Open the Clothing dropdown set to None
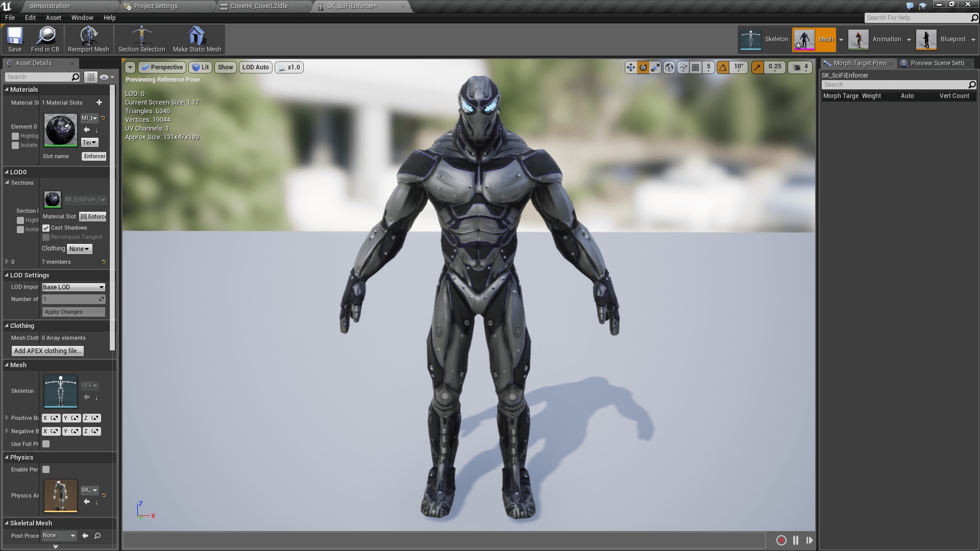The width and height of the screenshot is (980, 551). [79, 248]
